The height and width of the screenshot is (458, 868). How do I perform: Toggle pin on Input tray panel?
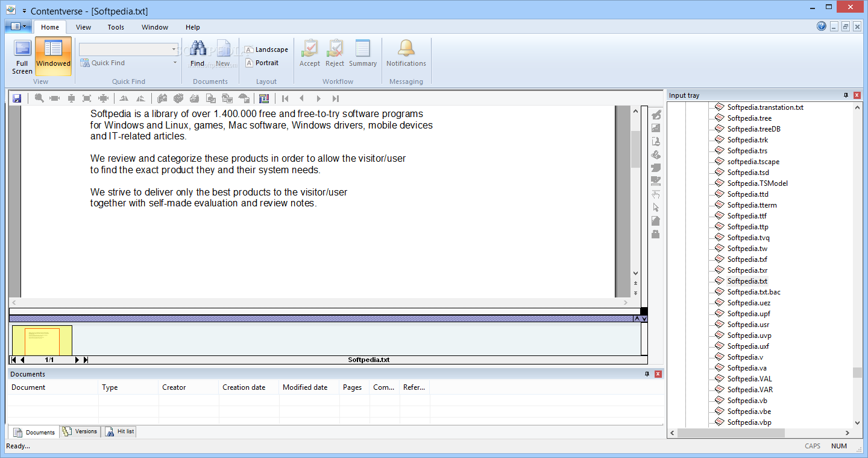(x=846, y=95)
